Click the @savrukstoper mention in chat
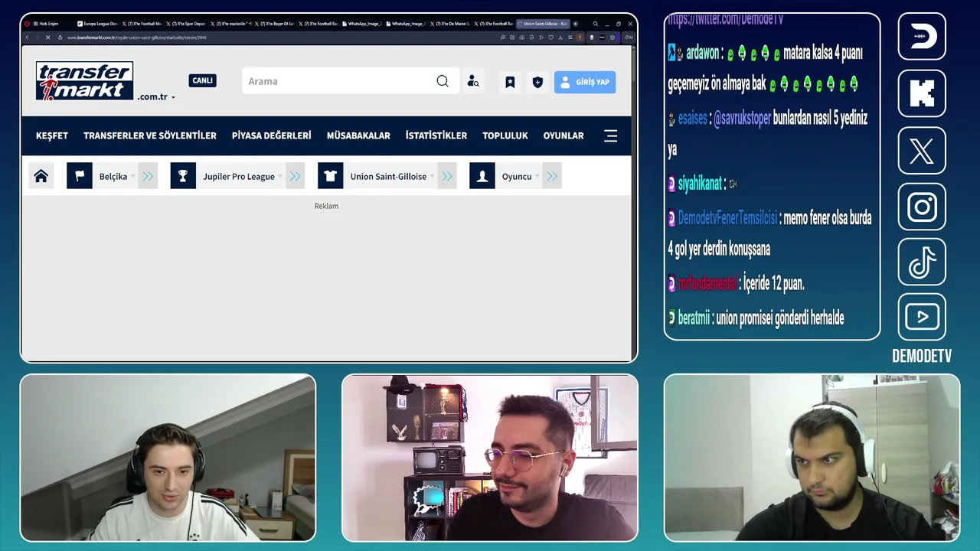The image size is (980, 551). [742, 119]
